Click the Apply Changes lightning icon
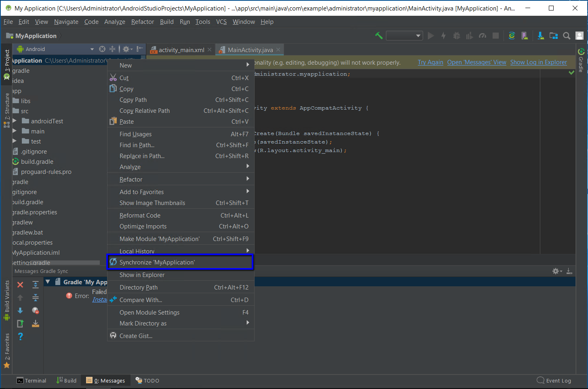This screenshot has height=389, width=588. click(443, 36)
